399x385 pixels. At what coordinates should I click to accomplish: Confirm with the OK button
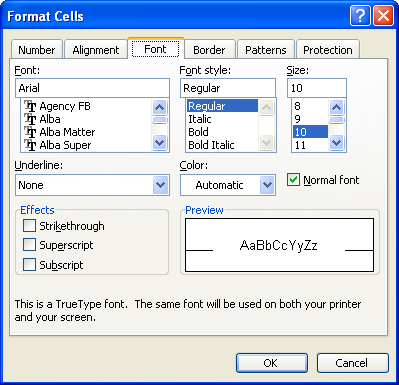pos(272,363)
